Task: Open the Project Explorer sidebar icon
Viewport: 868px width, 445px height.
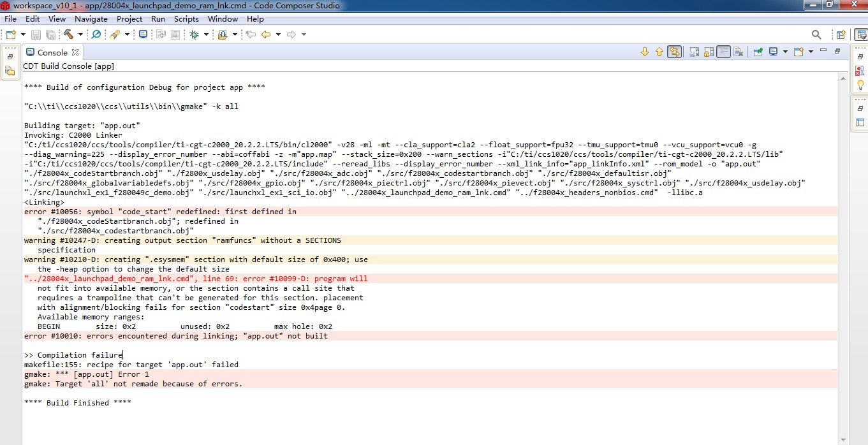Action: click(x=10, y=71)
